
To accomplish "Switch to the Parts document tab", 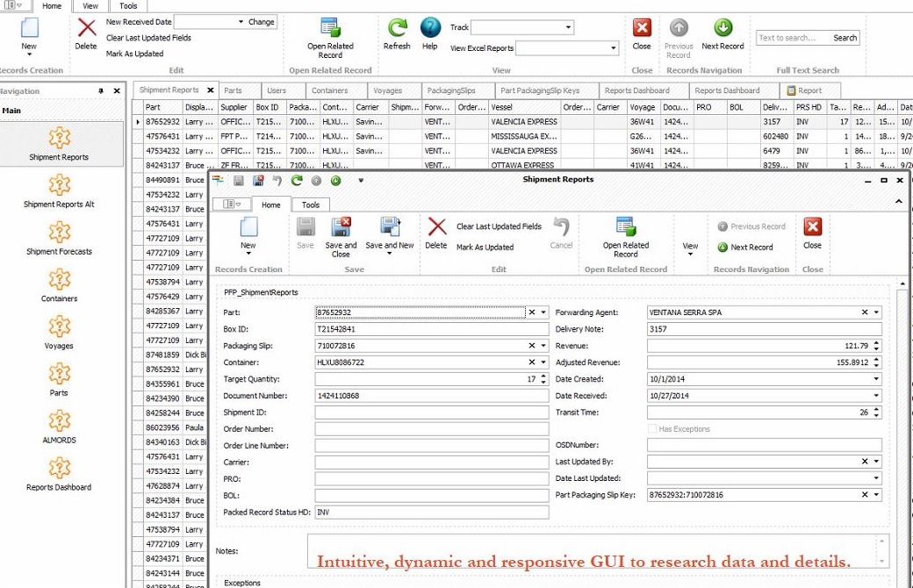I will (233, 90).
